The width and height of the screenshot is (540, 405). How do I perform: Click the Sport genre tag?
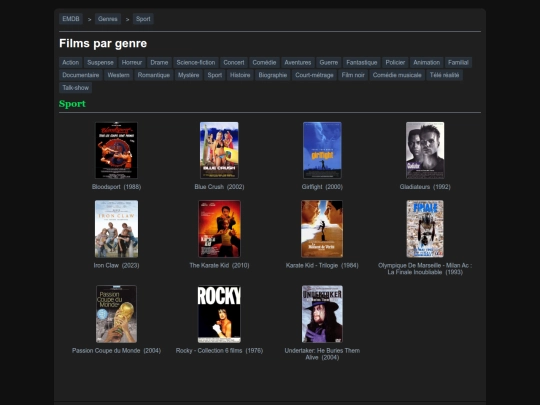(215, 75)
